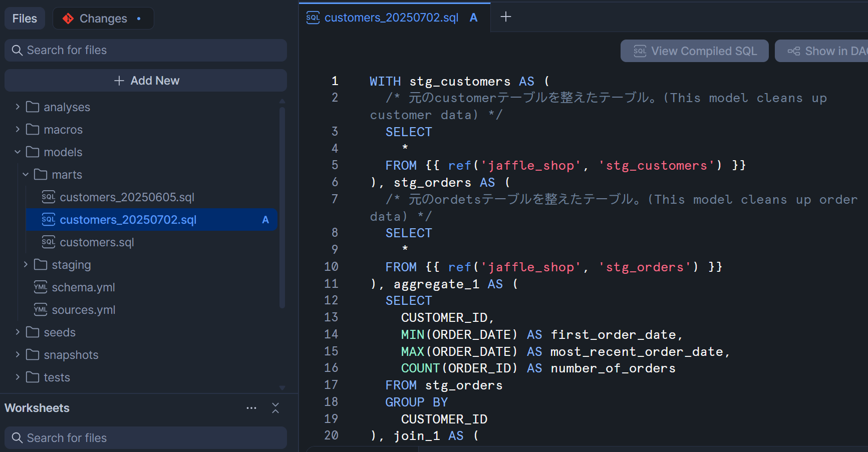Expand the snapshots folder chevron
This screenshot has width=868, height=452.
(x=18, y=354)
